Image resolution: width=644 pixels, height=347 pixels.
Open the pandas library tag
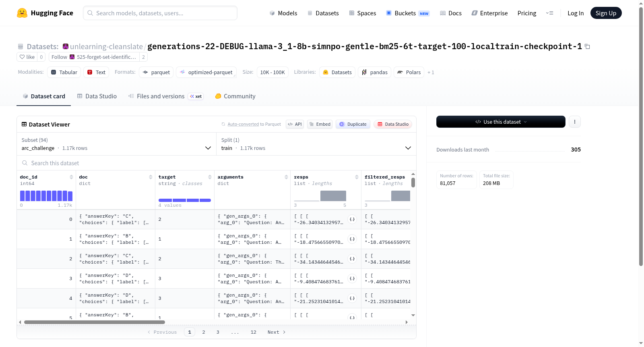tap(374, 72)
